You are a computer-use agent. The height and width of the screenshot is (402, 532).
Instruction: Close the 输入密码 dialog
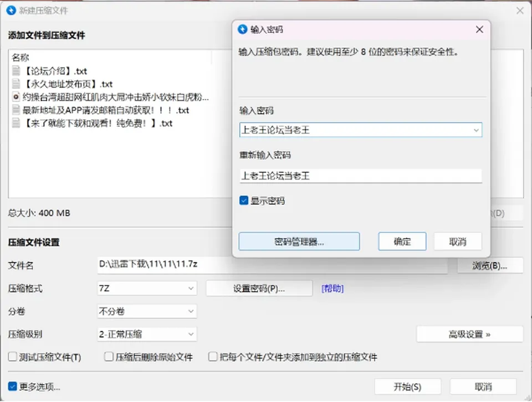coord(479,29)
